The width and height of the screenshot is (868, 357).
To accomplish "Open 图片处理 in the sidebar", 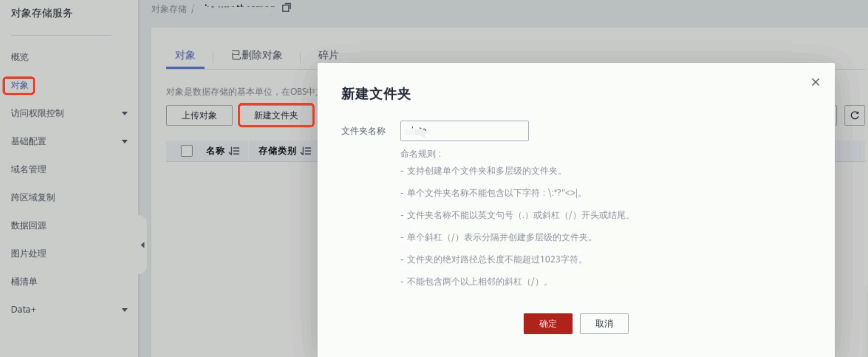I will tap(29, 253).
